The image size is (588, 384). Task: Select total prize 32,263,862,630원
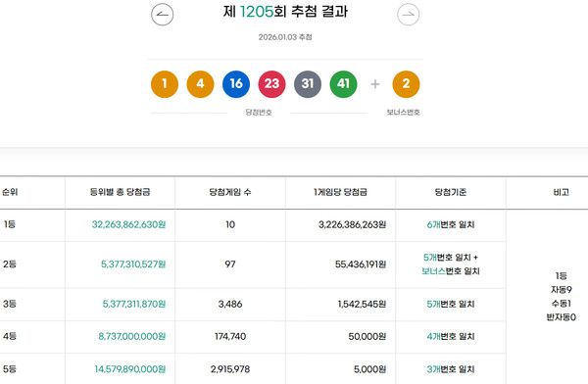(x=128, y=224)
